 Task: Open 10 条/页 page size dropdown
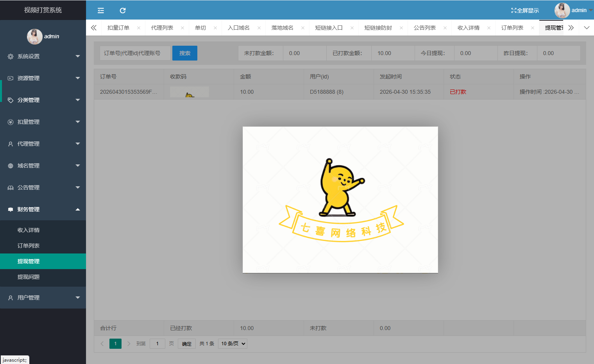click(233, 344)
